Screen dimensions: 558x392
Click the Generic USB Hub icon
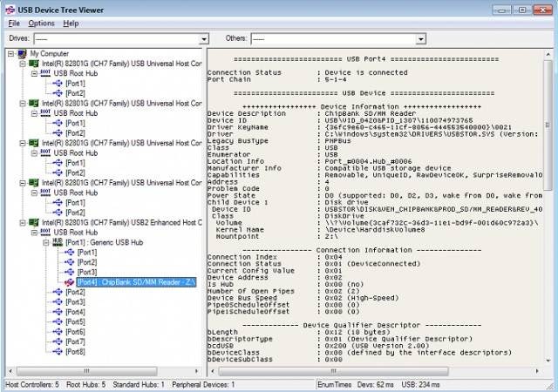(x=58, y=242)
